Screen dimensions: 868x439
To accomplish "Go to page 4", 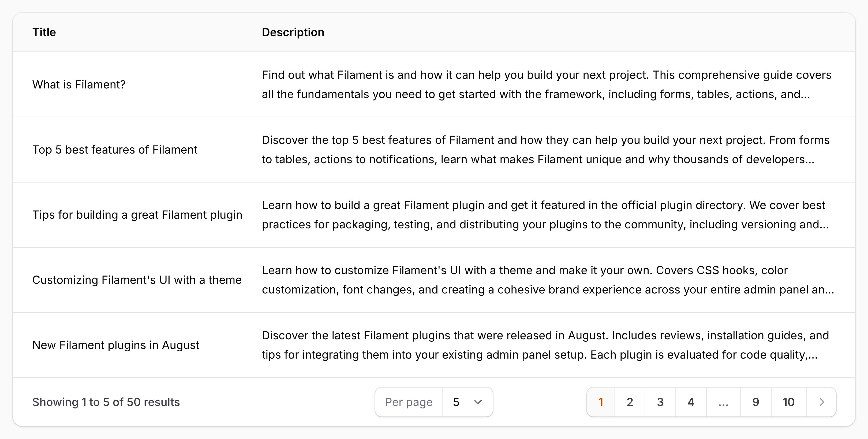I will coord(691,402).
